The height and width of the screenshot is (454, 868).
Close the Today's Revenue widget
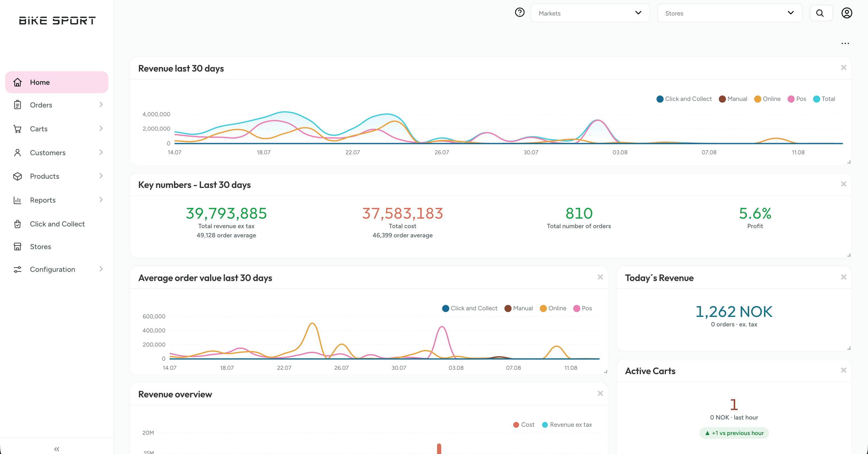[x=843, y=277]
